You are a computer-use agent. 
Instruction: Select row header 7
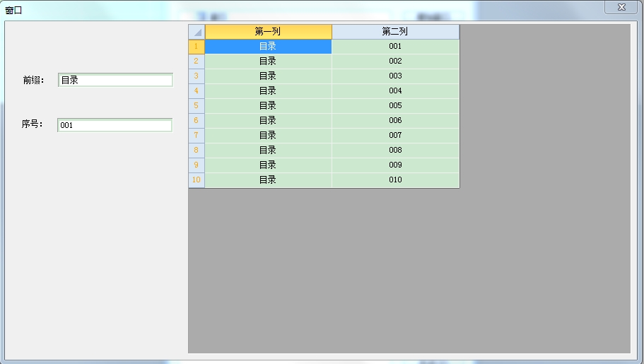click(197, 135)
